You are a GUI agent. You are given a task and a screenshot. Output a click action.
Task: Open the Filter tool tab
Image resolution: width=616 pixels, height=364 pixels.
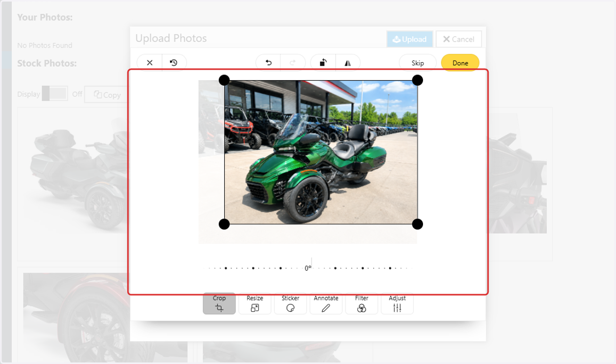click(361, 303)
